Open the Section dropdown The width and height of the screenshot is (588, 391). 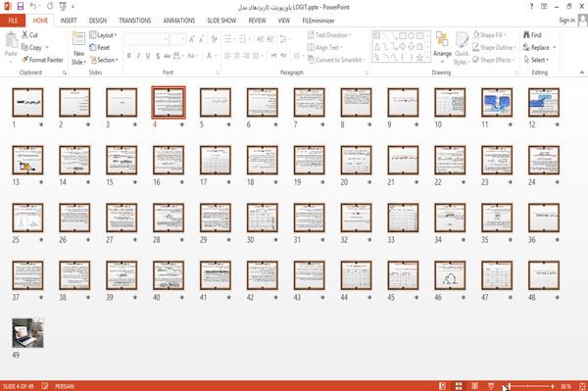(x=104, y=60)
